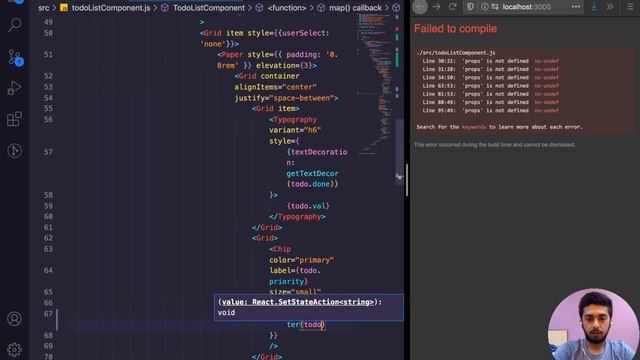Click the 'Failed to compile' heading

(455, 29)
